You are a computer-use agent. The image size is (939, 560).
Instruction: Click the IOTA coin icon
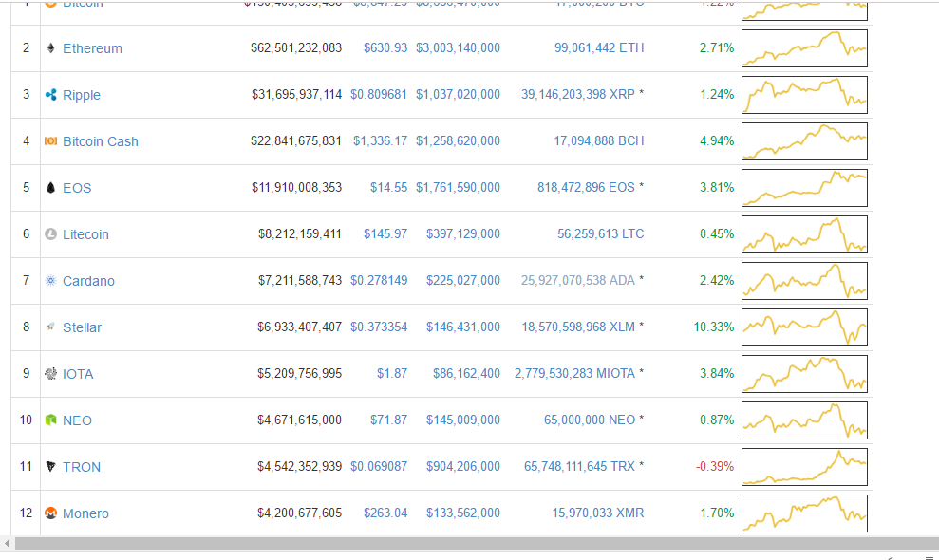(x=51, y=374)
